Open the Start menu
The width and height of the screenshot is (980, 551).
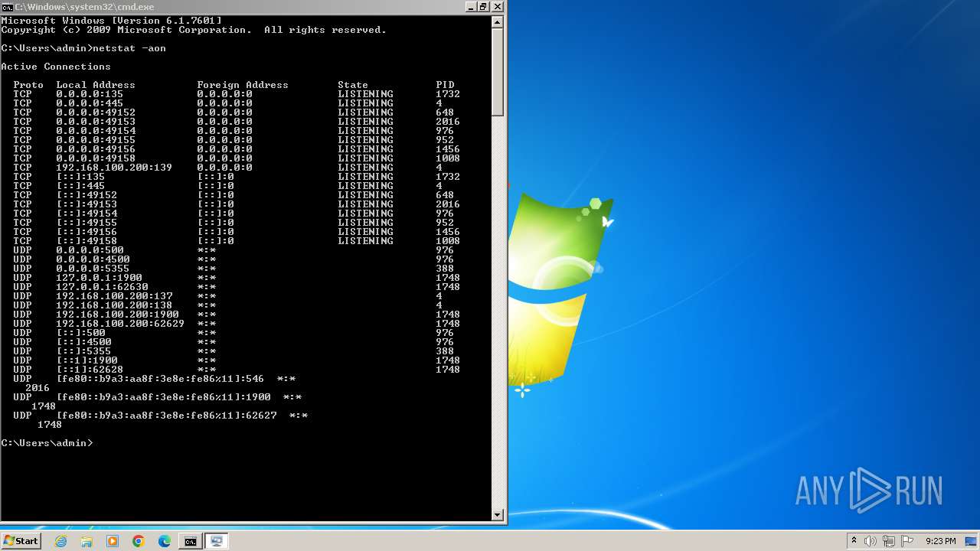pyautogui.click(x=21, y=541)
